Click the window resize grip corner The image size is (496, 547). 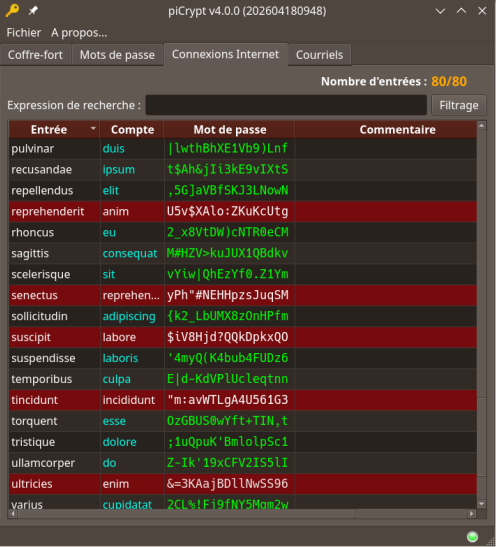pos(491,542)
